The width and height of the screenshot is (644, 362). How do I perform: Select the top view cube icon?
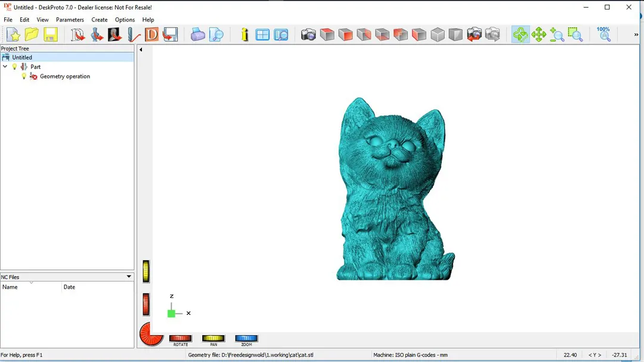[x=327, y=35]
